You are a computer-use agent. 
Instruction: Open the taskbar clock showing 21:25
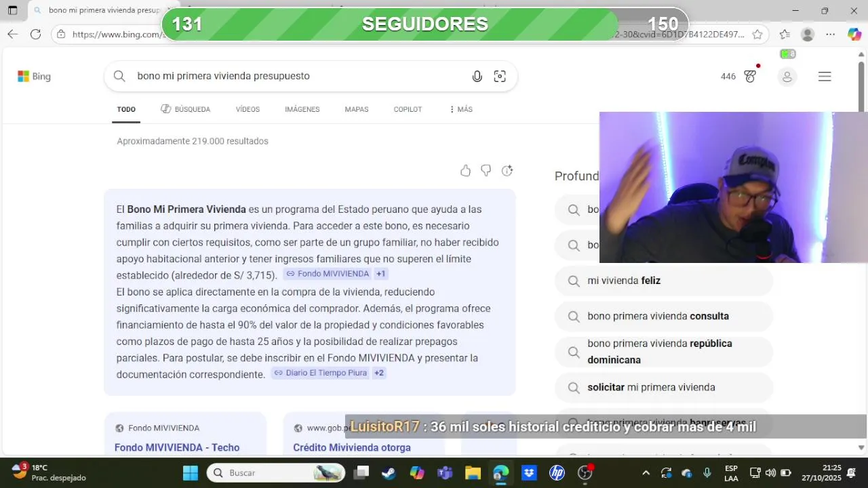point(821,472)
